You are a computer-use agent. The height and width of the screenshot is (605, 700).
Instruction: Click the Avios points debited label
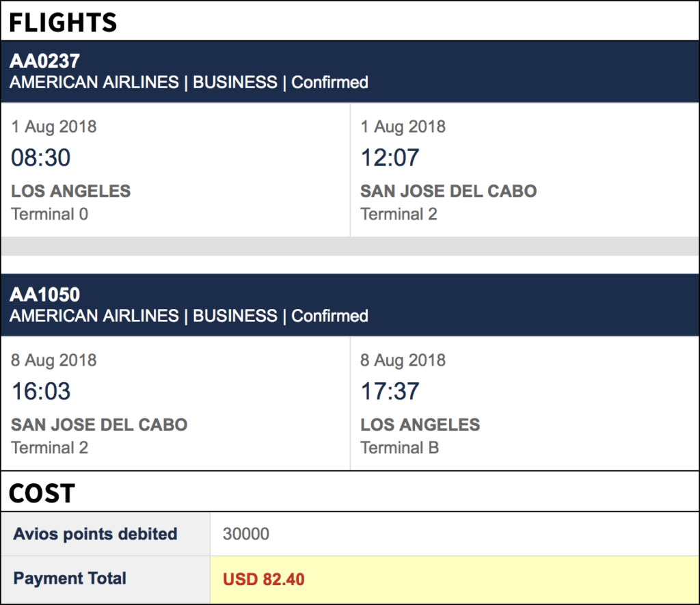point(95,534)
